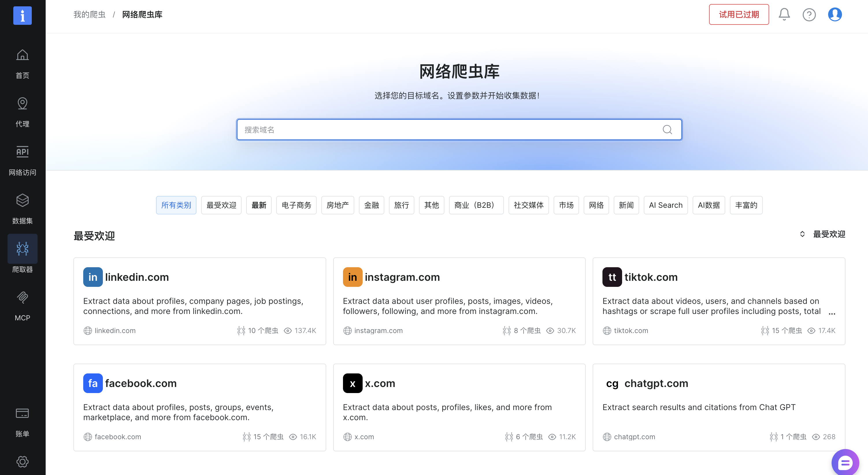
Task: Open the user avatar account menu
Action: [835, 14]
